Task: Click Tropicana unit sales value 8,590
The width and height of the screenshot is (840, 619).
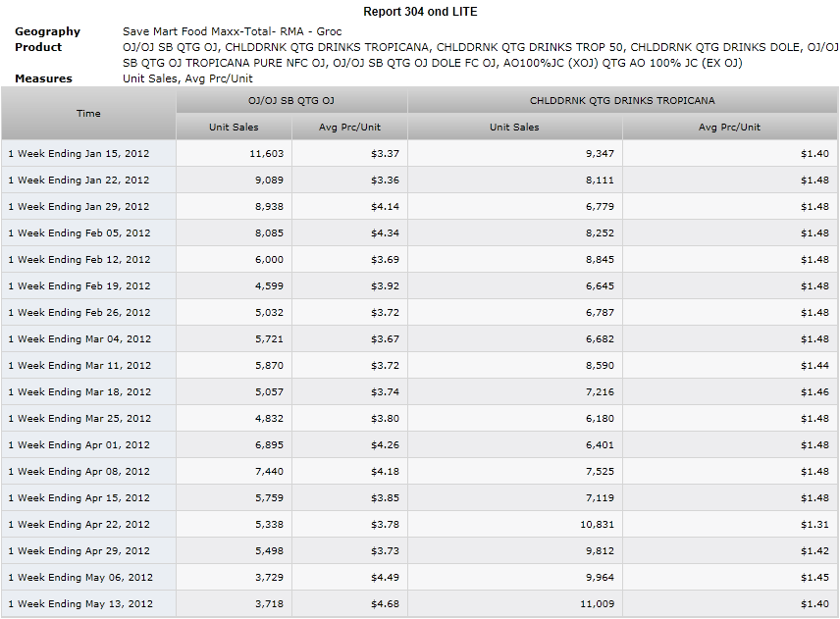Action: (600, 366)
